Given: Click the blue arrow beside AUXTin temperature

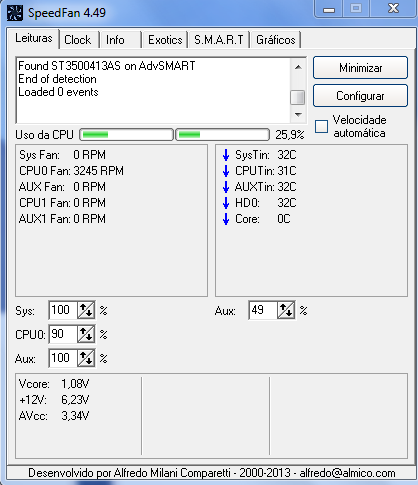Looking at the screenshot, I should pyautogui.click(x=226, y=187).
